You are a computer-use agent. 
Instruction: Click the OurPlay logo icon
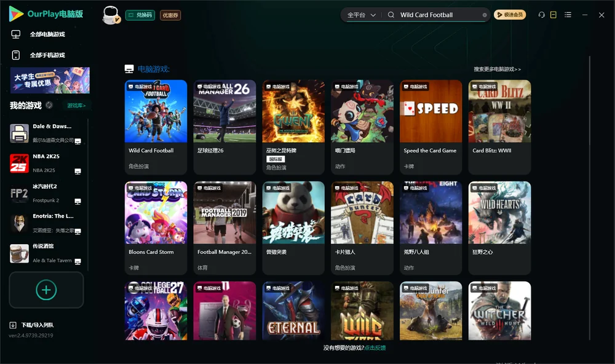[x=16, y=14]
